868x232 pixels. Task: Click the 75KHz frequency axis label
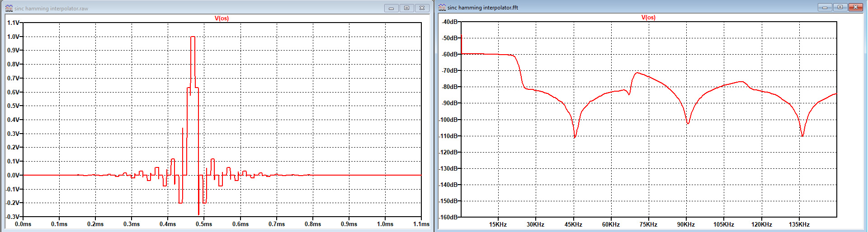pos(648,224)
